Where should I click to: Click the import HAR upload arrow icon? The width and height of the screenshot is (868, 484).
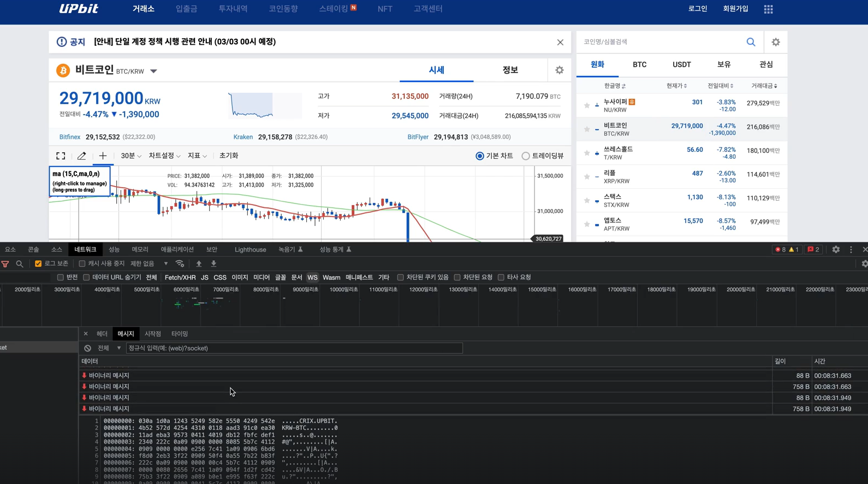point(199,264)
